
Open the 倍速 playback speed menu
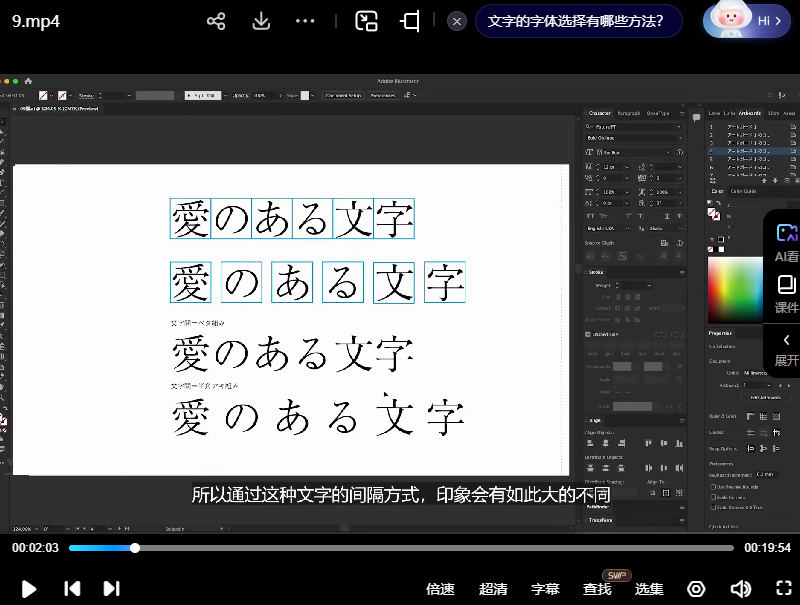(x=440, y=589)
